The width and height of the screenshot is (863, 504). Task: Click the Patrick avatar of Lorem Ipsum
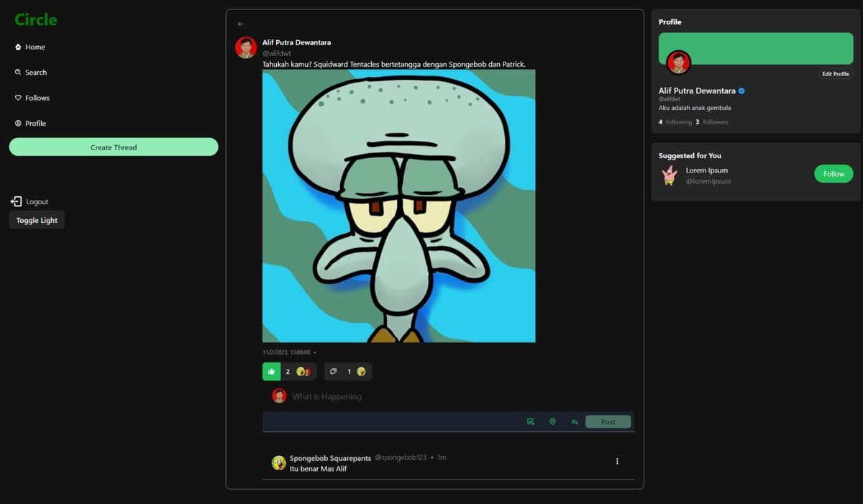pos(670,175)
